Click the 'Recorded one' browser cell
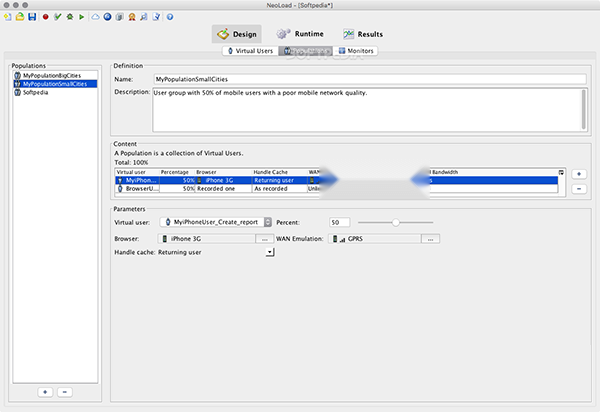The width and height of the screenshot is (600, 412). 223,189
